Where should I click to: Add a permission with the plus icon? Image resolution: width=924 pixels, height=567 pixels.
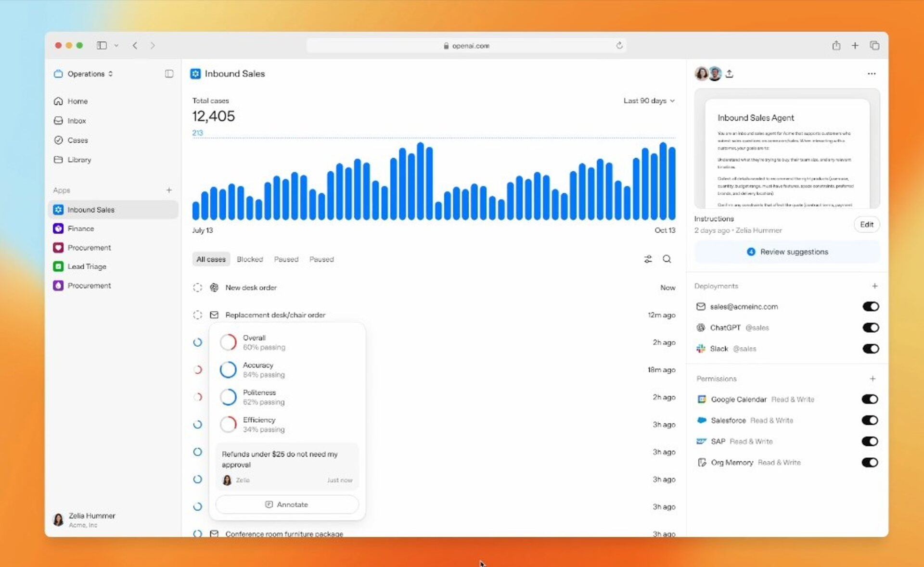(872, 379)
